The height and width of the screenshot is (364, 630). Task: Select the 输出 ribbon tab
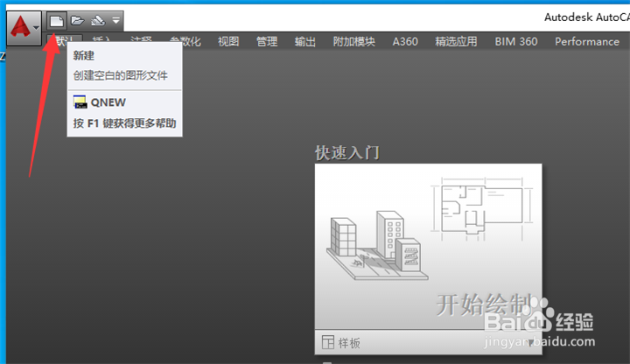pos(305,41)
